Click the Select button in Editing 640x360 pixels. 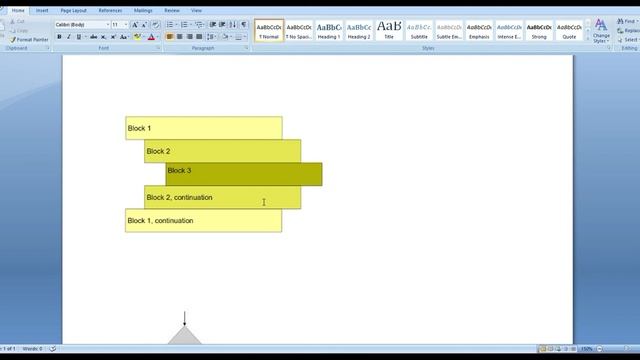pyautogui.click(x=628, y=40)
